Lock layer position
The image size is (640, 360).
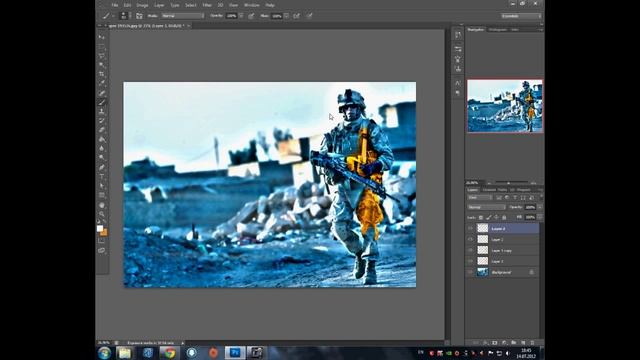(x=496, y=218)
